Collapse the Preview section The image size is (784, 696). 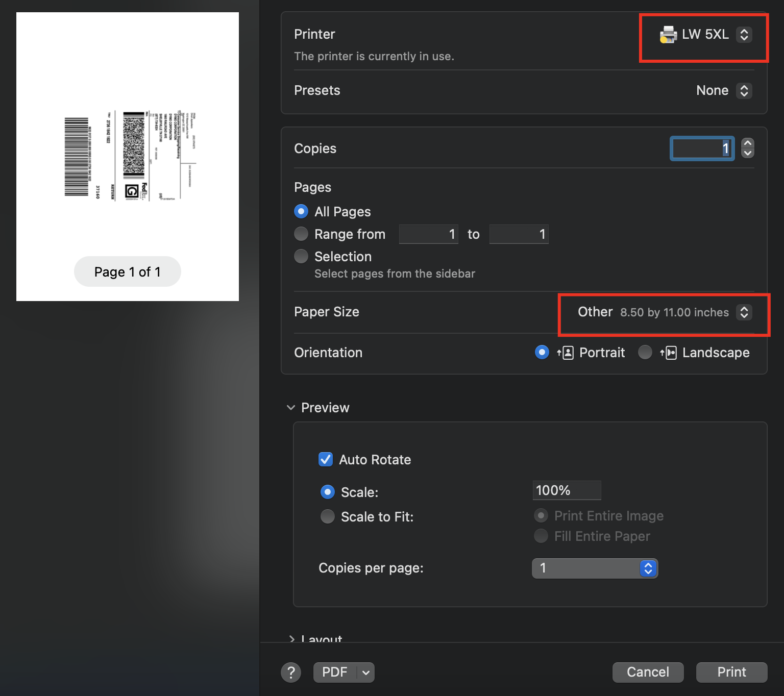[291, 408]
